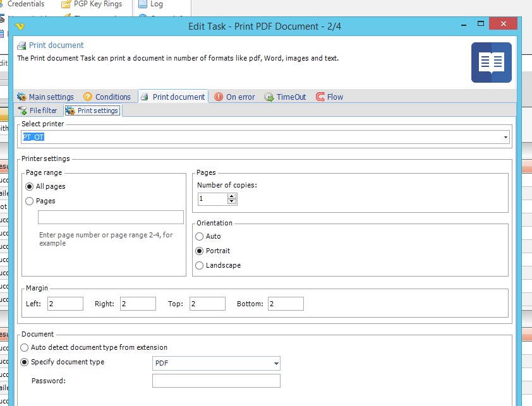Click the large blue book icon
Viewport: 532px width, 406px height.
pyautogui.click(x=491, y=63)
